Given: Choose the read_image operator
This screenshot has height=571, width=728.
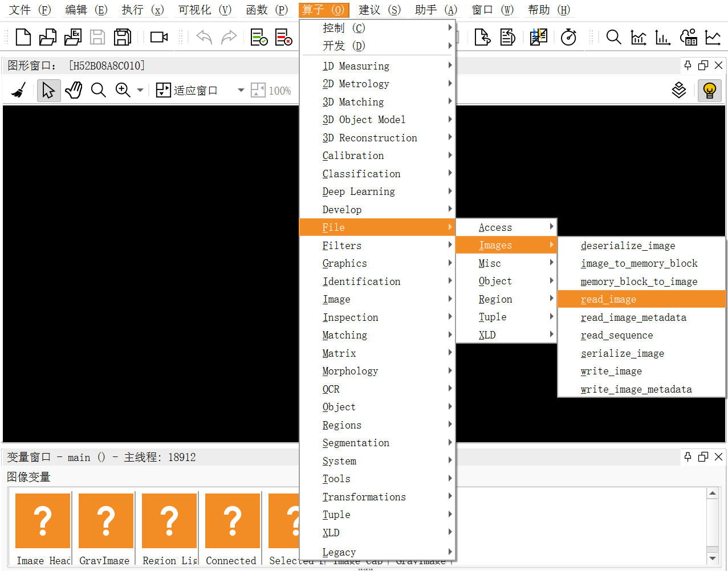Looking at the screenshot, I should (x=641, y=299).
